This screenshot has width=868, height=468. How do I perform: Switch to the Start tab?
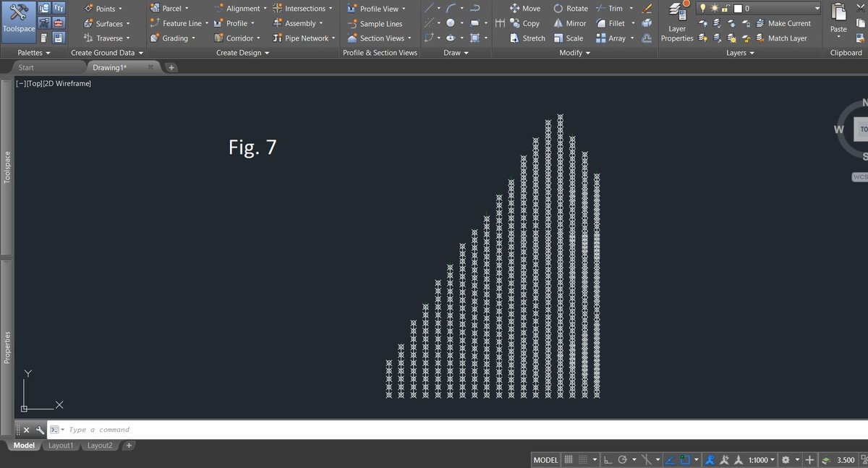tap(26, 67)
